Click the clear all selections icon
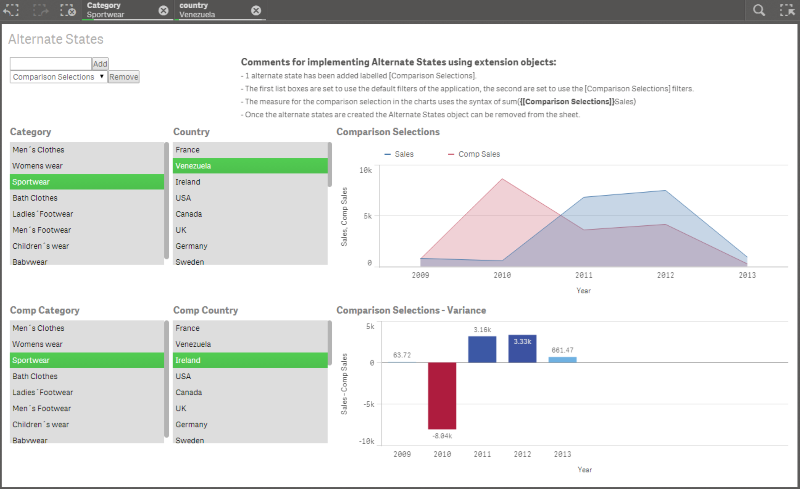 (67, 10)
